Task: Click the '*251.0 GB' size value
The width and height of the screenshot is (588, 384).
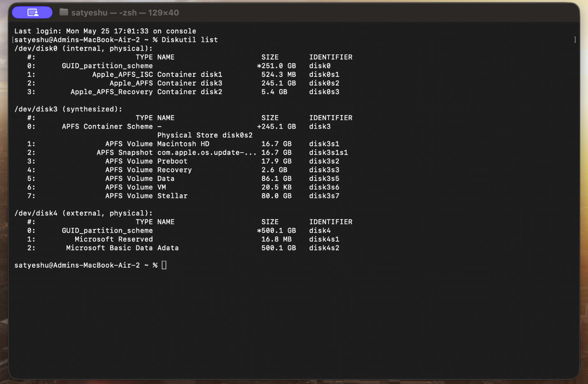Action: click(276, 66)
